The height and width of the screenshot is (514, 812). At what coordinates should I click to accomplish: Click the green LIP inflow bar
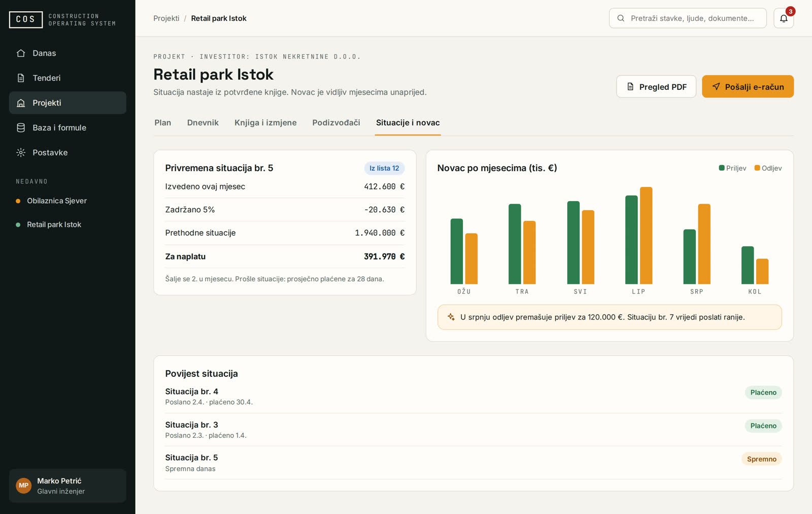631,240
